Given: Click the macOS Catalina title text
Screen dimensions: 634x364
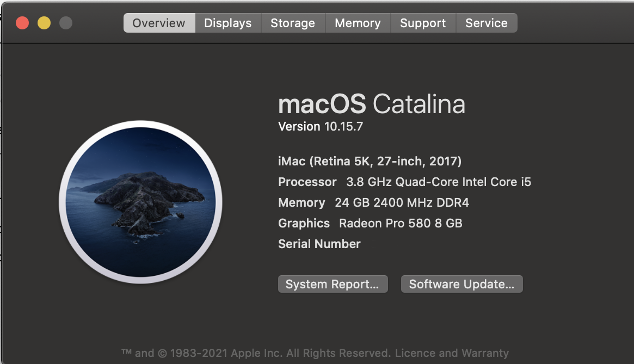Looking at the screenshot, I should tap(372, 103).
